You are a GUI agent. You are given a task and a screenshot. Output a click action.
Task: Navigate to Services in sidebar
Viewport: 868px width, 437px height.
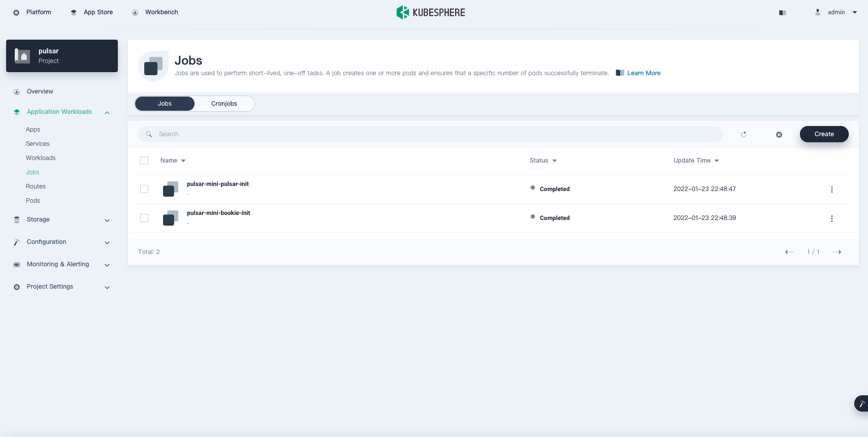(38, 144)
